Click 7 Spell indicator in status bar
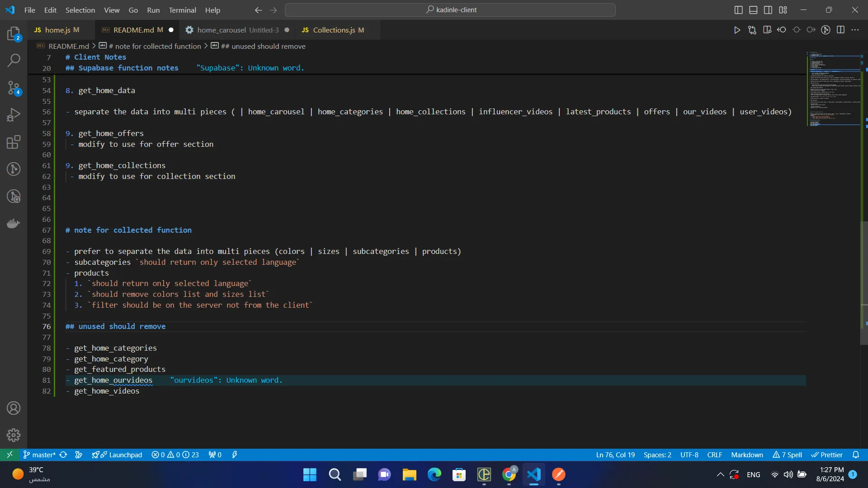This screenshot has width=868, height=488. click(788, 455)
